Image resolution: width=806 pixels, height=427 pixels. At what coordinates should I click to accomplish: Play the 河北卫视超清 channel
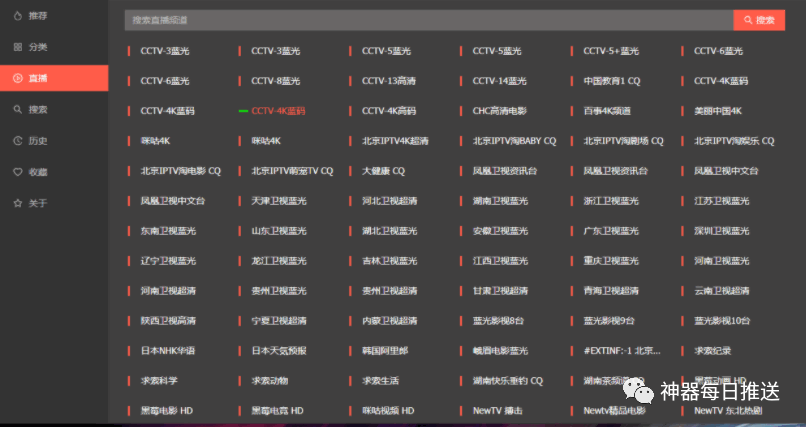pos(389,201)
